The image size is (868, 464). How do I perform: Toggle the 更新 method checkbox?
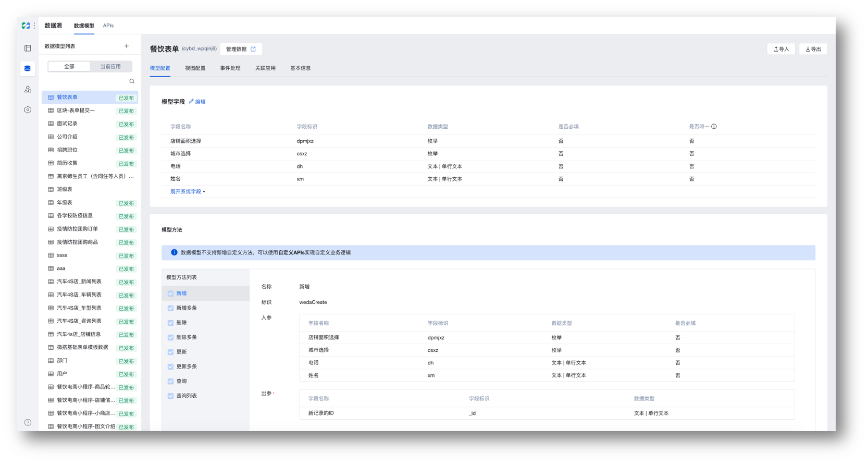(x=170, y=352)
